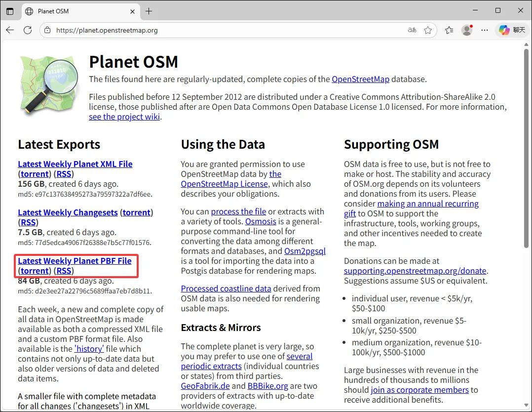The image size is (532, 412).
Task: Close the Planet OSM tab
Action: coord(132,11)
